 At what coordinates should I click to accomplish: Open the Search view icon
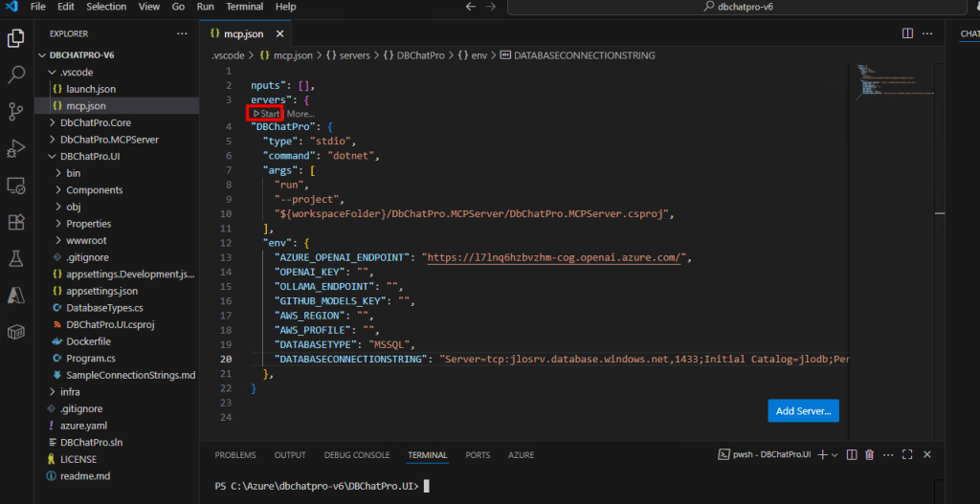click(15, 75)
